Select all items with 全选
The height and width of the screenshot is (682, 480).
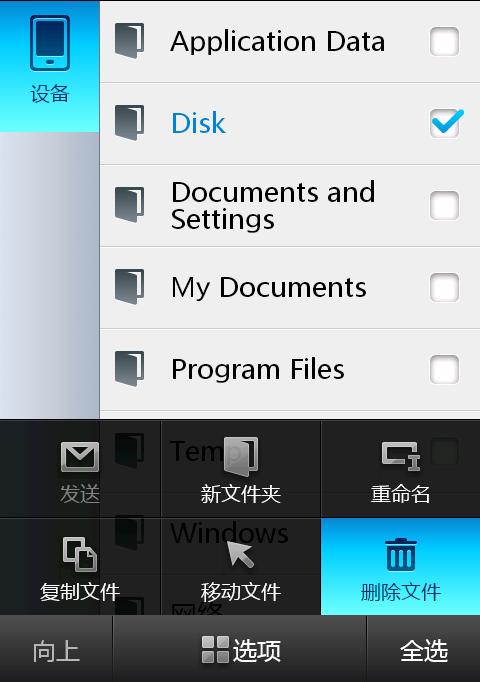(x=424, y=650)
